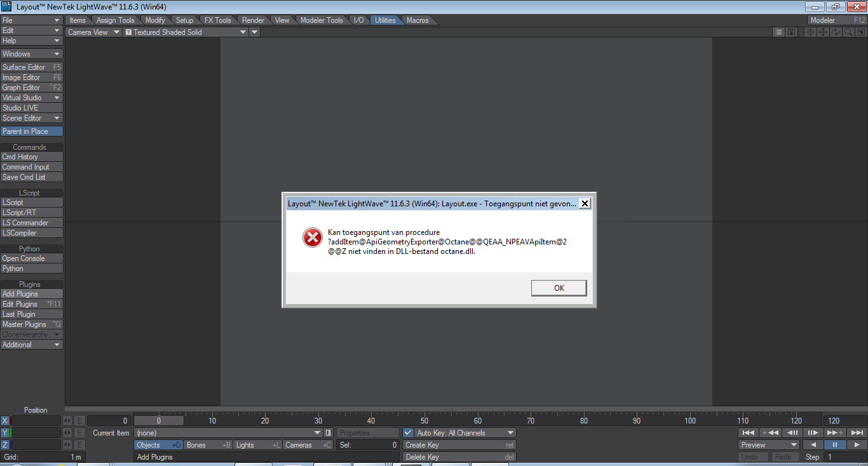Switch to the Setup tab
Screen dimensions: 868x466
[185, 20]
